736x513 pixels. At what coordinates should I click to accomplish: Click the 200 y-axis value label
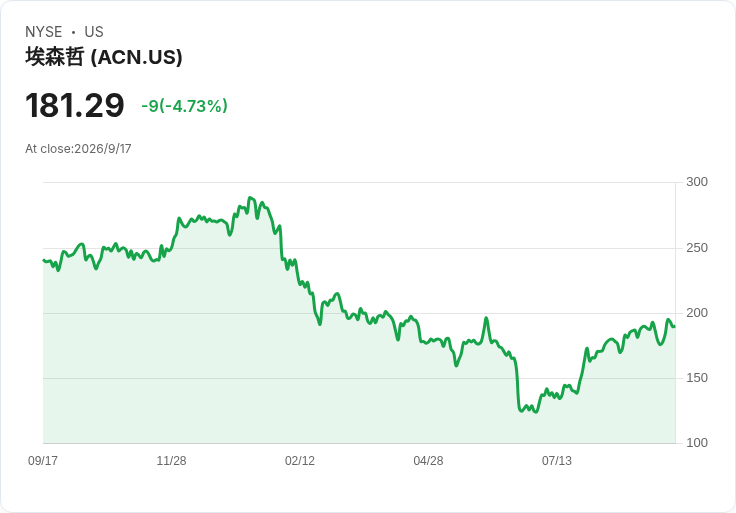697,313
